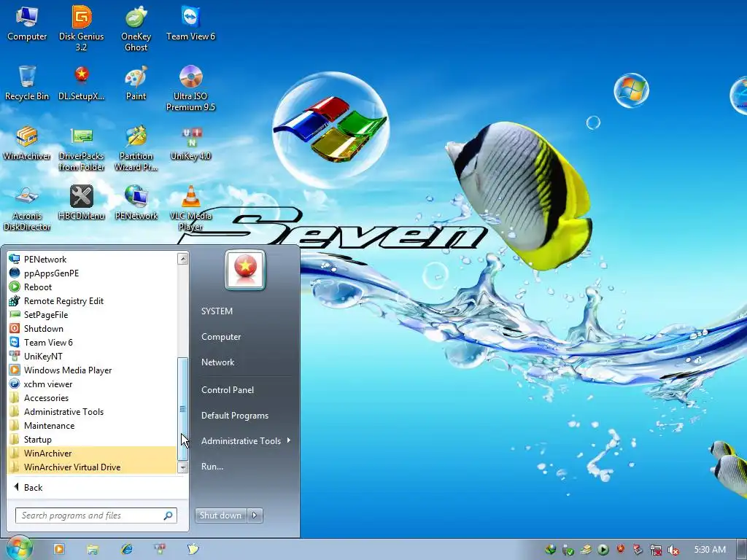Expand the Startup folder

[x=91, y=440]
